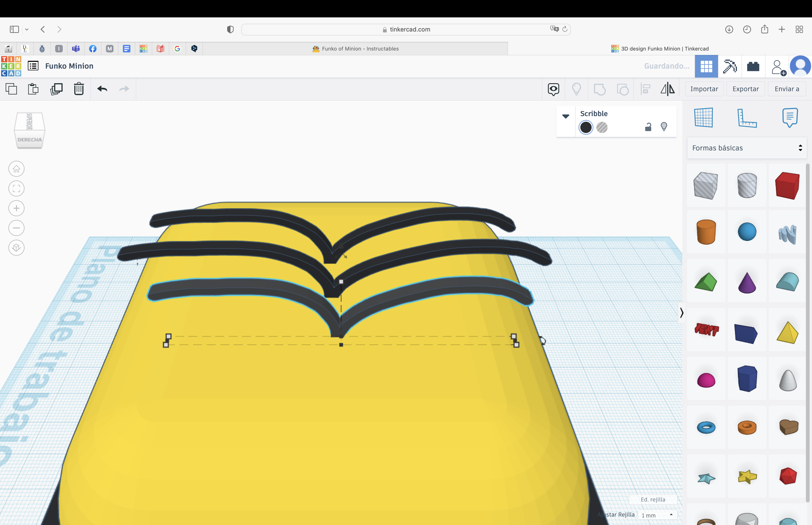Open Bricks mode icon
Viewport: 812px width, 525px height.
(x=753, y=66)
